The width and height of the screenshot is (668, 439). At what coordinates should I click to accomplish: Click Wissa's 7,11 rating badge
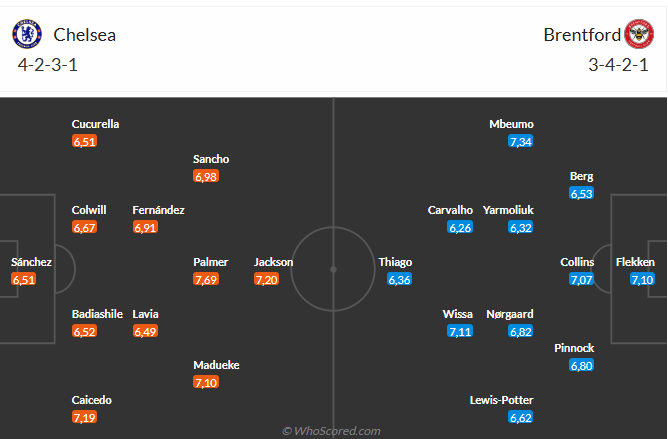coord(460,331)
